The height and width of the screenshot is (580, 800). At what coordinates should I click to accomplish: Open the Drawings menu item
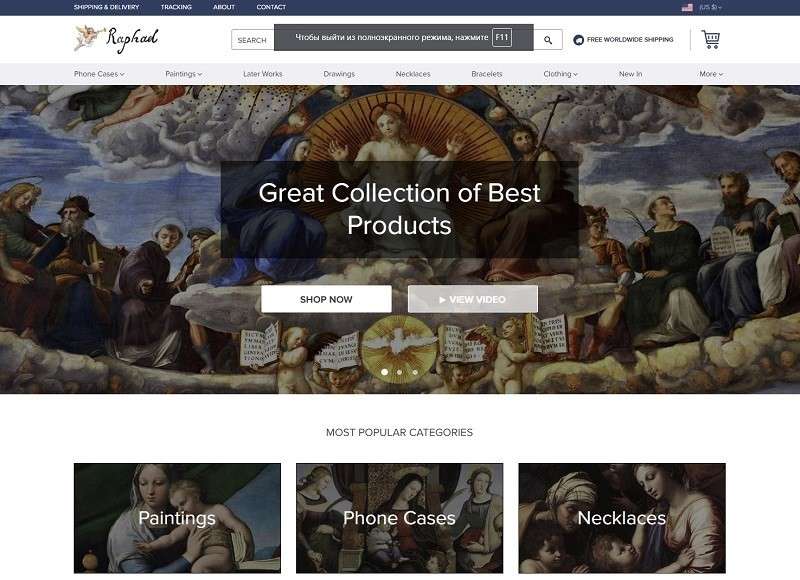339,74
